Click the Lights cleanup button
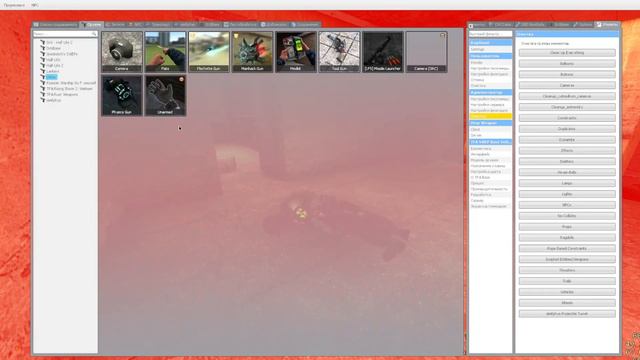640x360 pixels. (567, 194)
